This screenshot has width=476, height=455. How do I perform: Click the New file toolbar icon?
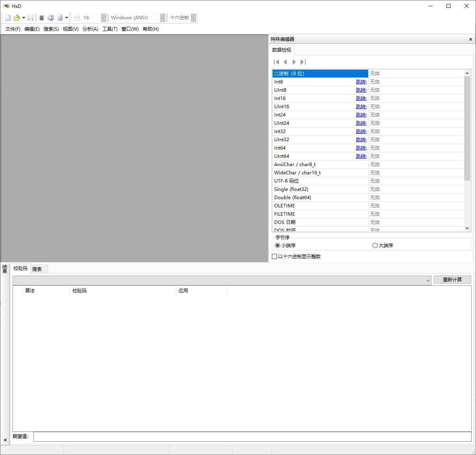(8, 18)
